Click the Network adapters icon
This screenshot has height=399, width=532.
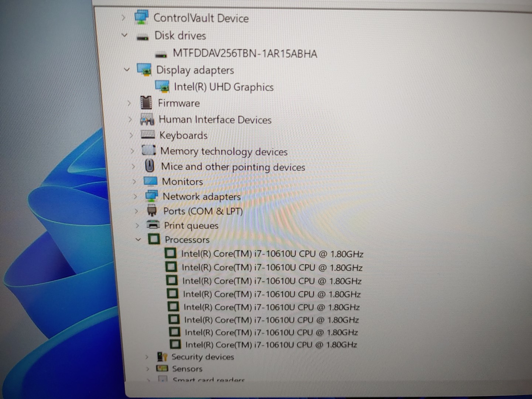point(151,196)
